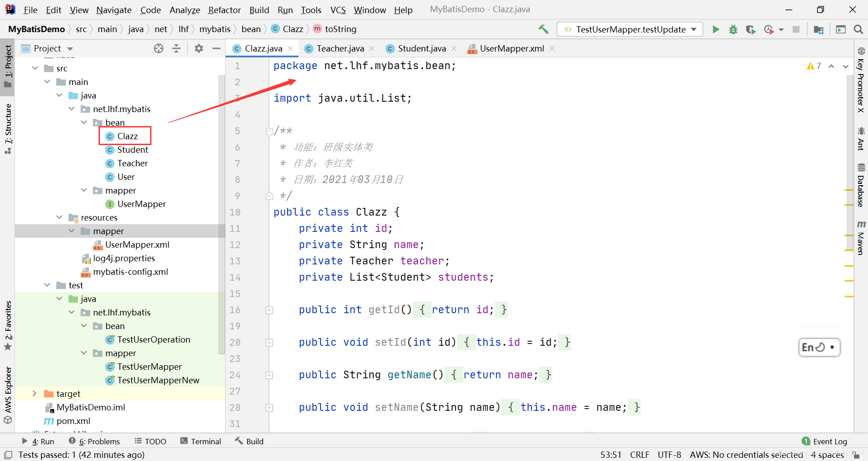Collapse the main folder
868x461 pixels.
(47, 82)
